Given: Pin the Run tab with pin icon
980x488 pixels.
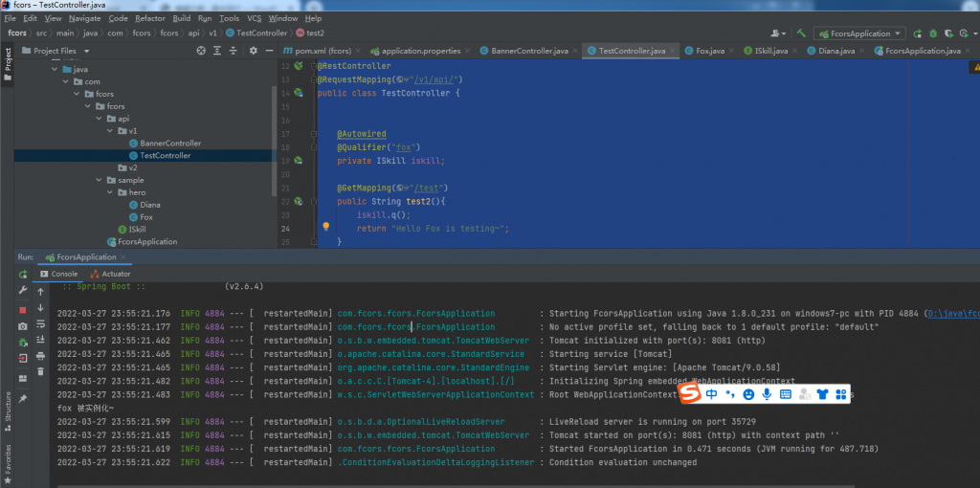Looking at the screenshot, I should click(23, 398).
